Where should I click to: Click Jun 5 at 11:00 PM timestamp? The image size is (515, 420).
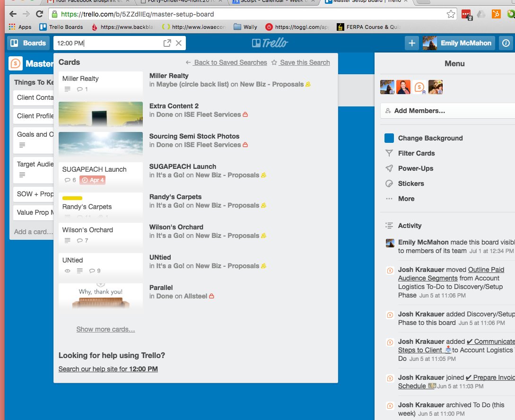(441, 413)
